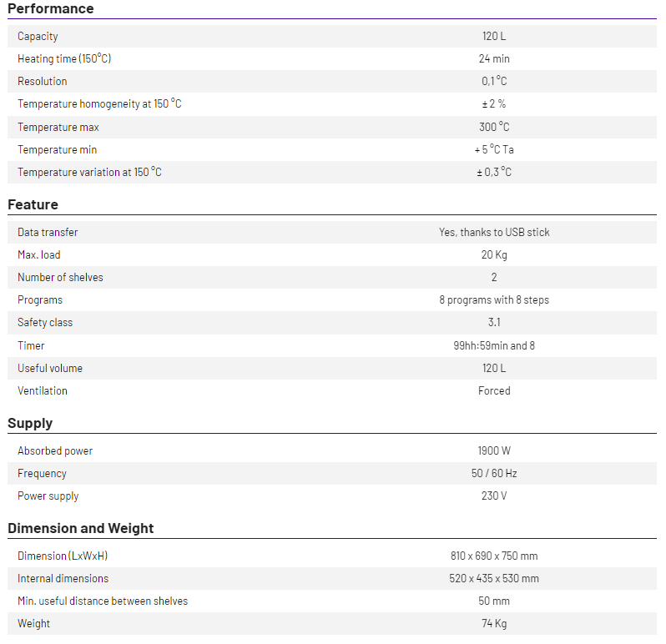Click the 300 °C temperature max value
666x644 pixels.
click(x=494, y=127)
